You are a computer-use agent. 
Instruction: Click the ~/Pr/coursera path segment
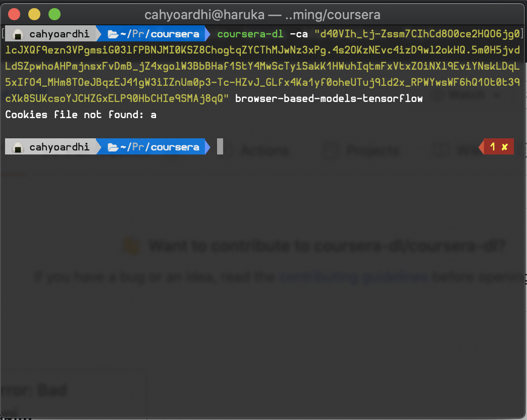point(159,33)
